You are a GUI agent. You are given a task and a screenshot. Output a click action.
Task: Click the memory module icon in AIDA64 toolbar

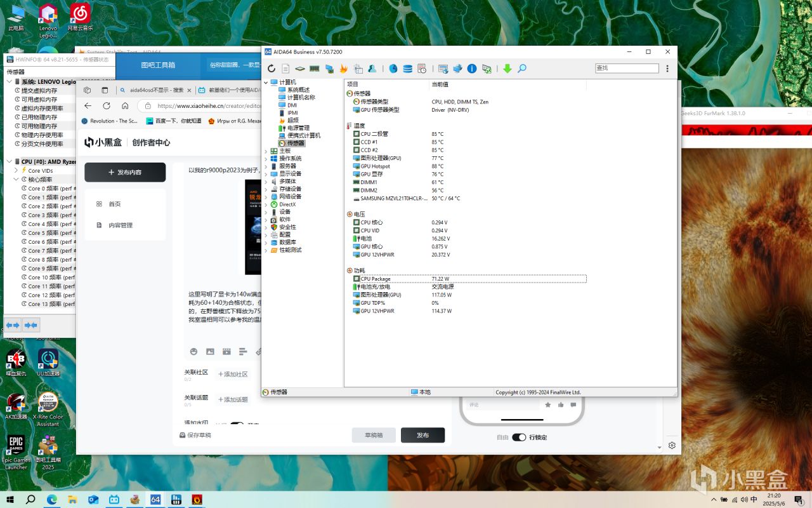(x=315, y=69)
